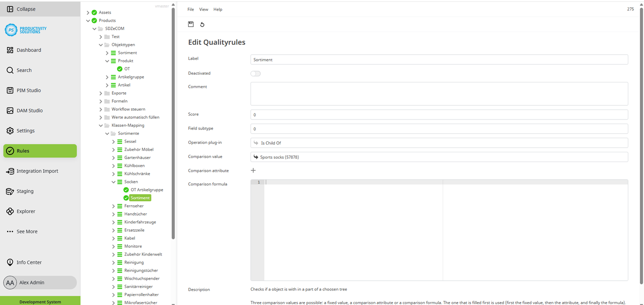Open the View menu
Viewport: 644px width, 305px height.
pyautogui.click(x=204, y=9)
